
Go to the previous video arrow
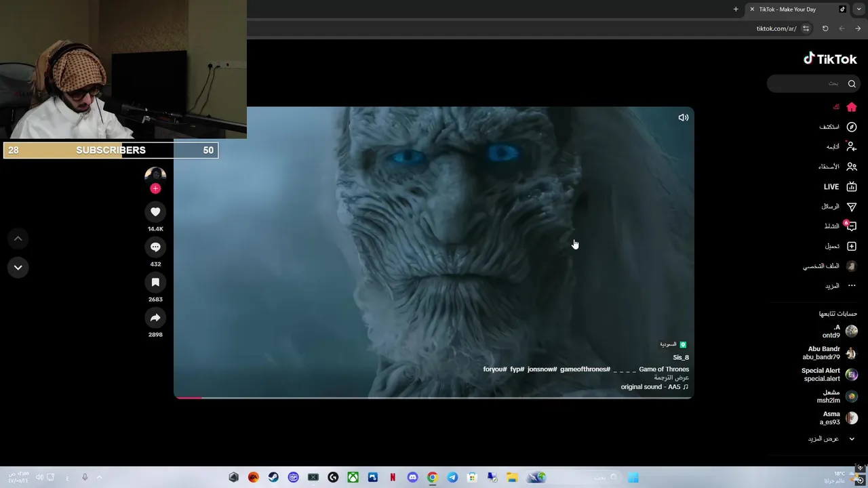click(18, 239)
